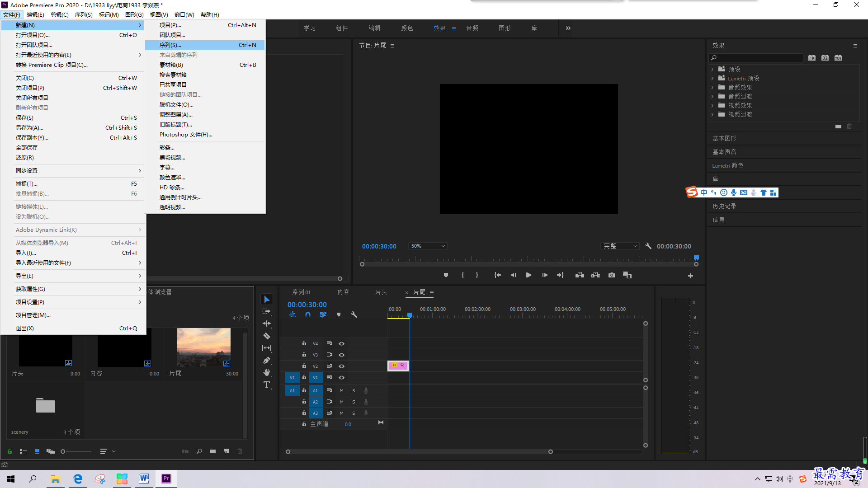Open monitor zoom level 50% dropdown
Screen dimensions: 868x488
428,246
